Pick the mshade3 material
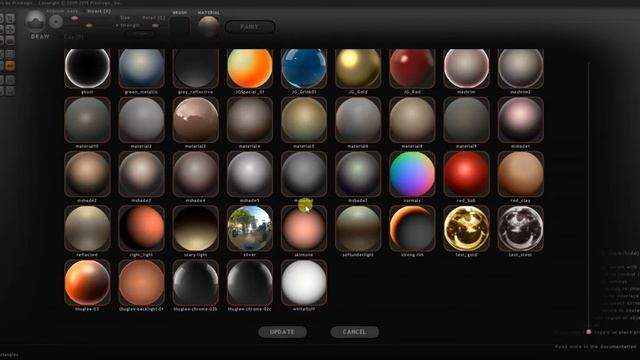Screen dimensions: 640x360 [141, 174]
